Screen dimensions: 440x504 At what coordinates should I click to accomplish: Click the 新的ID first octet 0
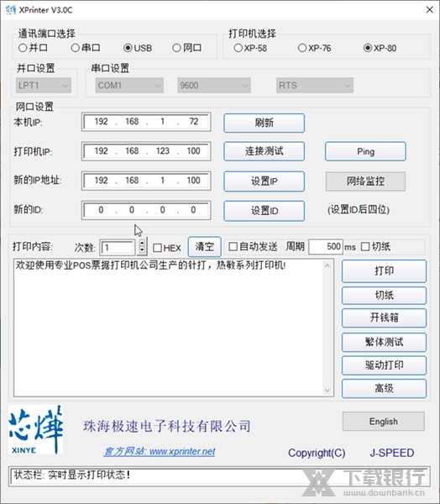101,210
